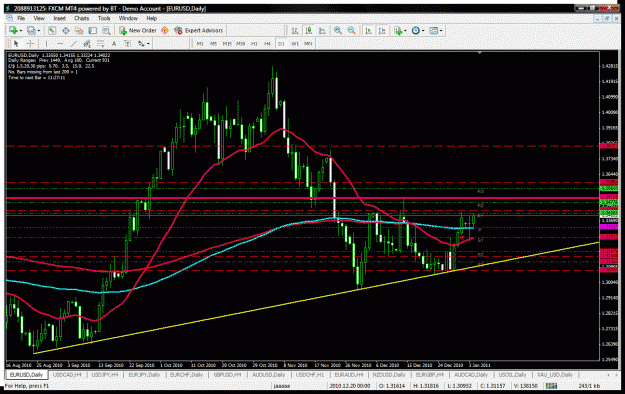Click the MDI child restore button

(x=607, y=18)
